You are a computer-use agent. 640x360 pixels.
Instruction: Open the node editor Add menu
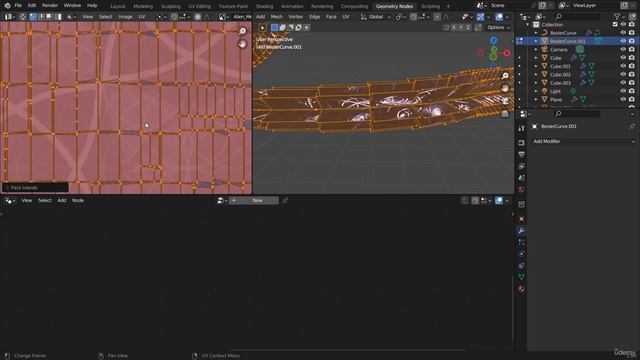pyautogui.click(x=62, y=200)
